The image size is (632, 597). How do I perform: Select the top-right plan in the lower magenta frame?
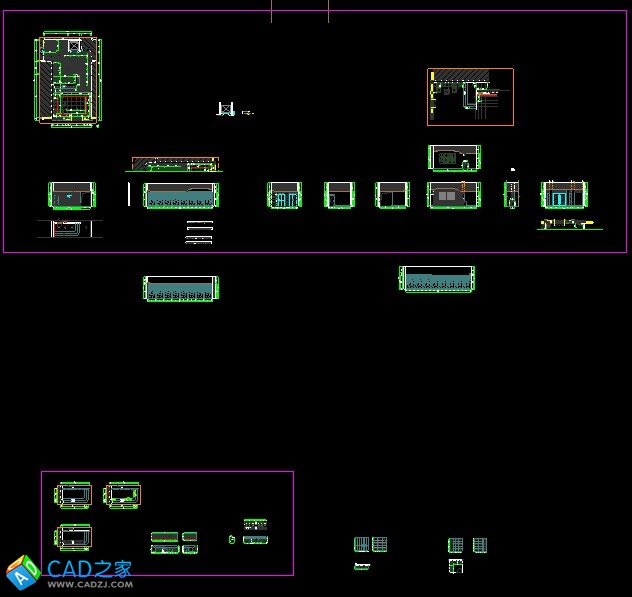pos(124,495)
